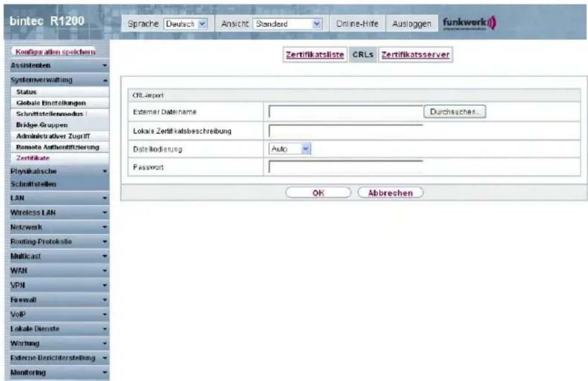588x381 pixels.
Task: Open Globale Einstellungen
Action: [x=60, y=102]
